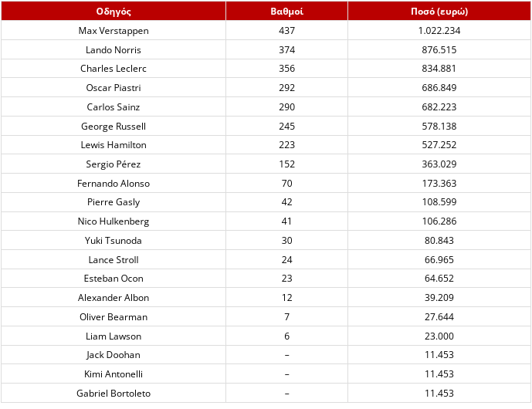This screenshot has height=409, width=532.
Task: Click the Ποσό (ευρώ) column header
Action: tap(439, 12)
